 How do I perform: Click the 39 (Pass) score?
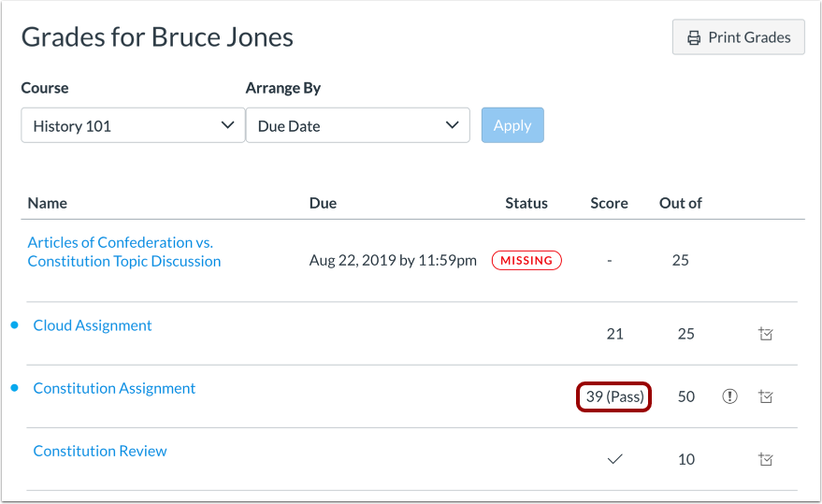(614, 396)
